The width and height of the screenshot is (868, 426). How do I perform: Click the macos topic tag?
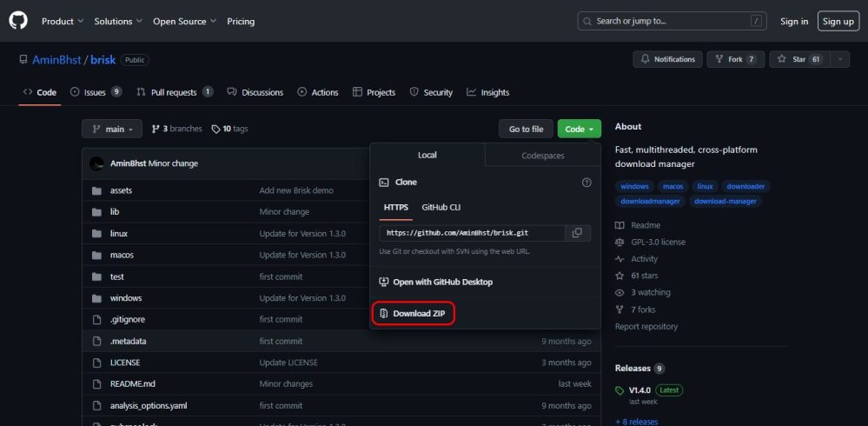[673, 187]
